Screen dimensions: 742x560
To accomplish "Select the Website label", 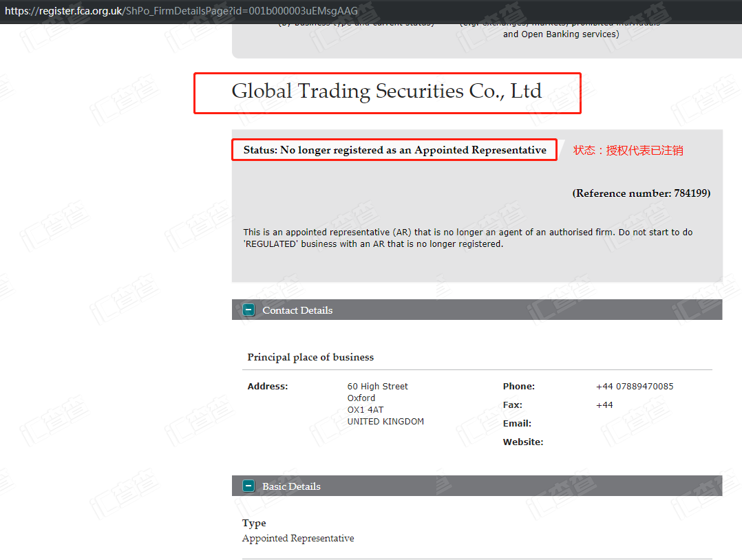I will tap(523, 442).
